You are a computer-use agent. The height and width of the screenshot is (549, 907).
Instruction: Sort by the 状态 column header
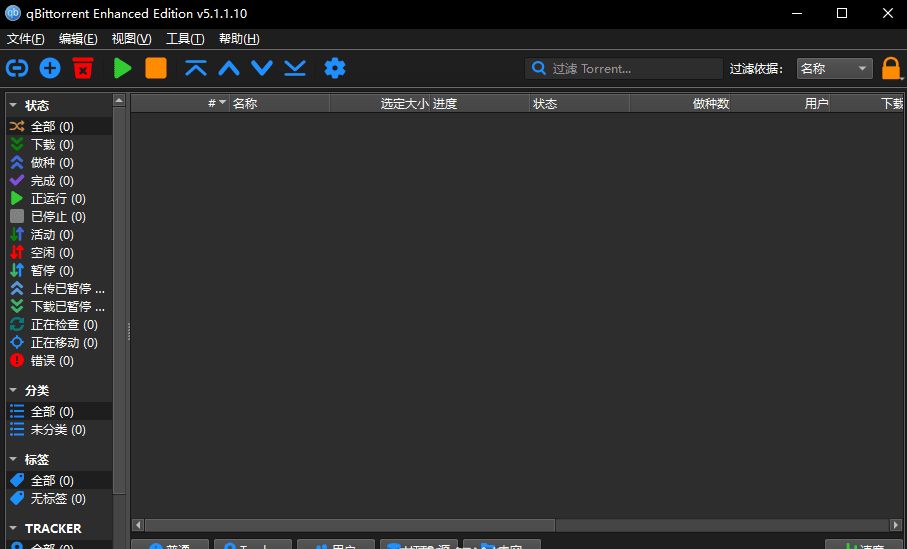[x=580, y=104]
